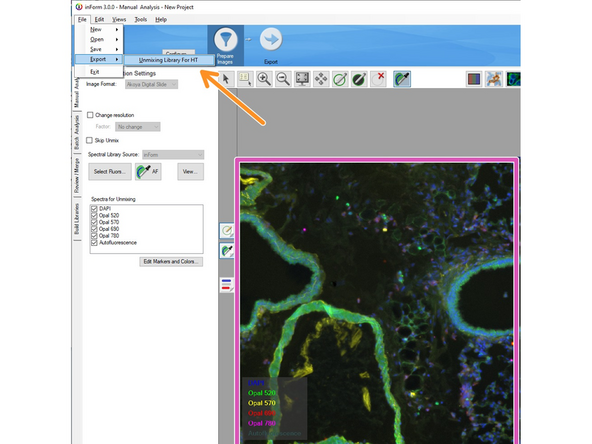Expand the Export submenu in File menu

coord(99,59)
